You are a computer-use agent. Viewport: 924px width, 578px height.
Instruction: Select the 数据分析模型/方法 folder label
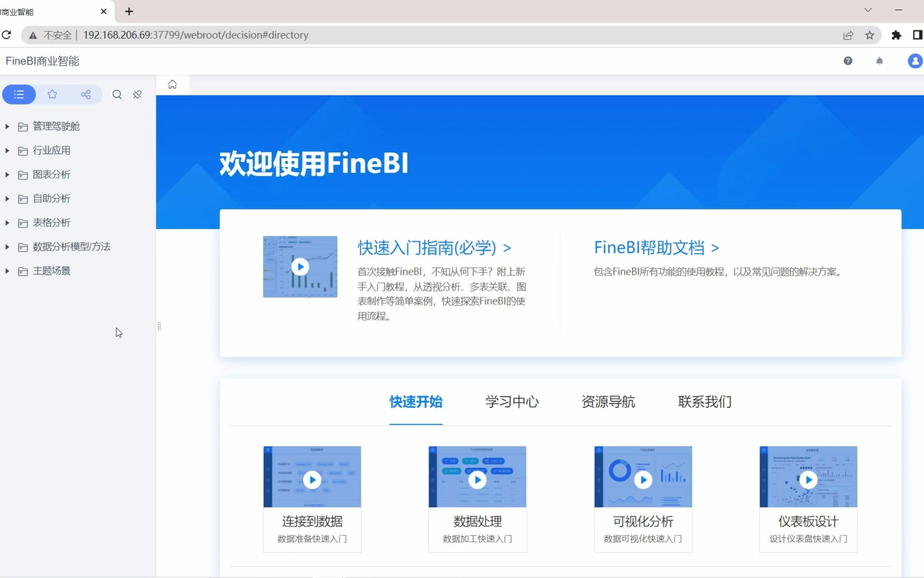(71, 247)
